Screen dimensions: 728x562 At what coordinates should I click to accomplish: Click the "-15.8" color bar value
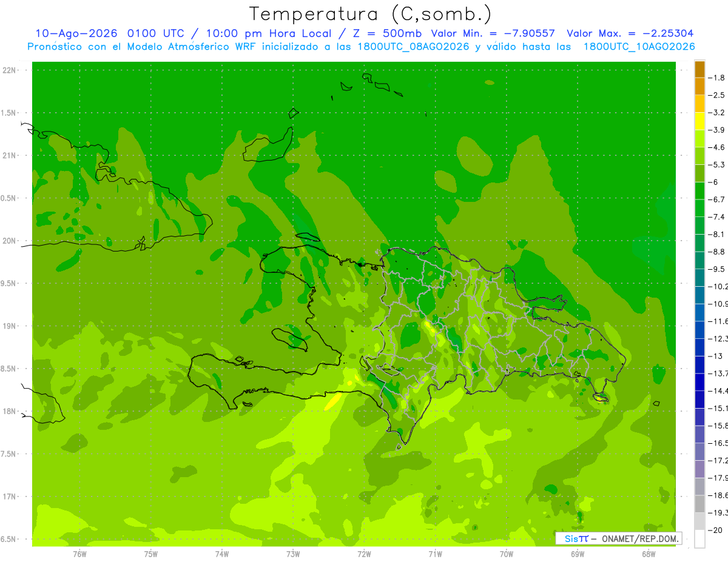pyautogui.click(x=718, y=426)
